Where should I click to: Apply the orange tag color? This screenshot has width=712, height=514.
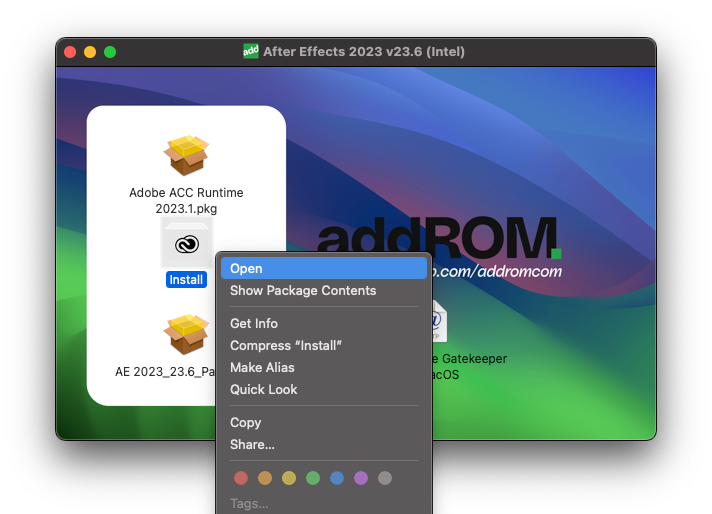click(x=265, y=478)
